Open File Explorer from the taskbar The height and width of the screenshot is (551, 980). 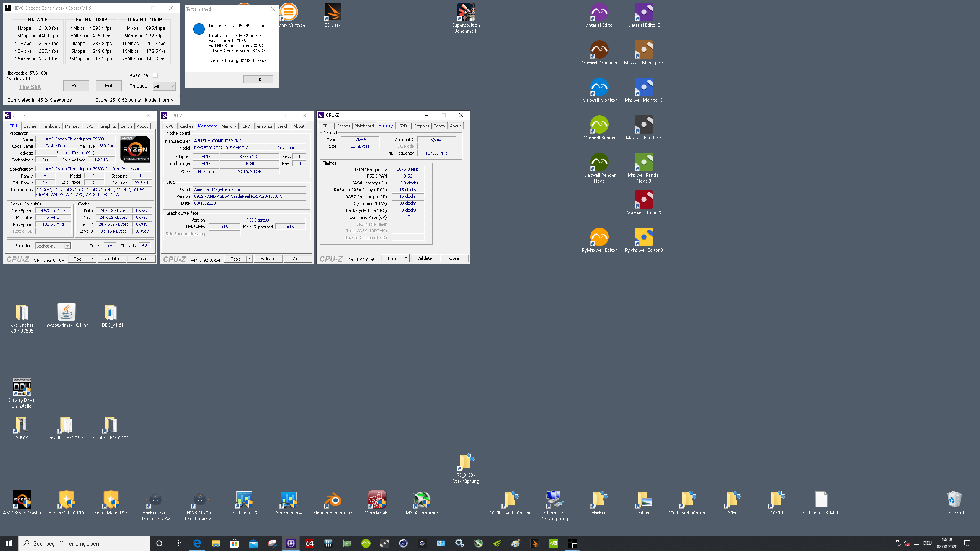point(216,543)
